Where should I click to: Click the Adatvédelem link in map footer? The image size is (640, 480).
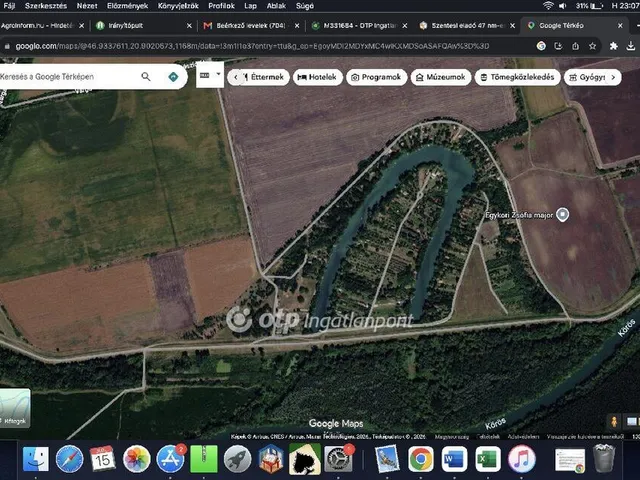point(523,436)
